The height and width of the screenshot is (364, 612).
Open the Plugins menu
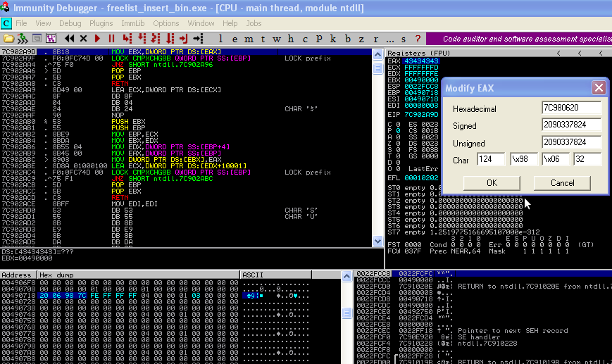coord(101,23)
